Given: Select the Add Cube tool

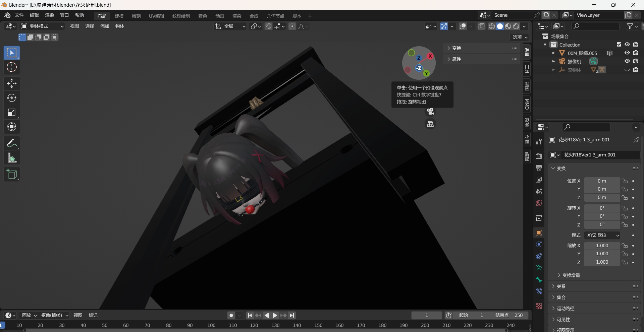Looking at the screenshot, I should point(12,174).
